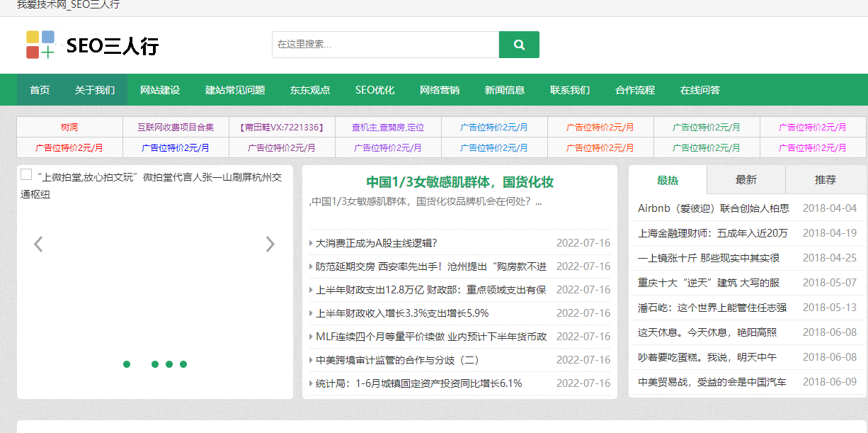
Task: Click the left carousel navigation arrow
Action: pyautogui.click(x=38, y=244)
